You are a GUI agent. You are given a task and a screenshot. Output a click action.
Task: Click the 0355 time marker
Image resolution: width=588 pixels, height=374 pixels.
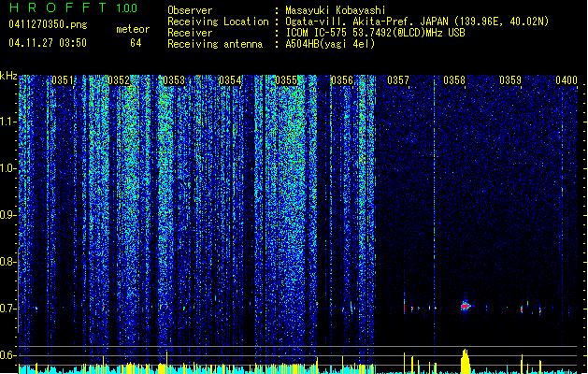[x=286, y=80]
